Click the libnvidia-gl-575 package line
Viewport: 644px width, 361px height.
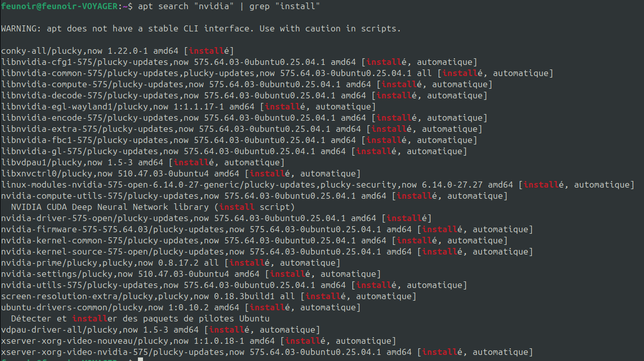click(x=234, y=152)
